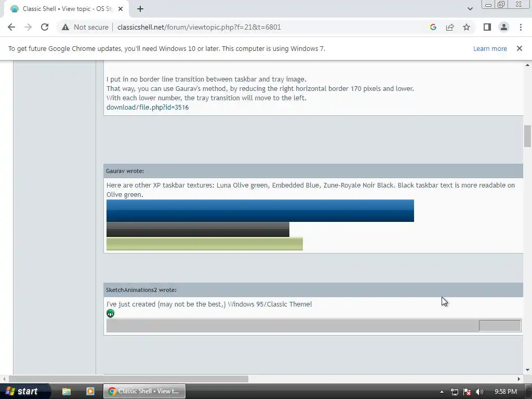Open the Chrome profile menu
The image size is (532, 399).
click(504, 27)
